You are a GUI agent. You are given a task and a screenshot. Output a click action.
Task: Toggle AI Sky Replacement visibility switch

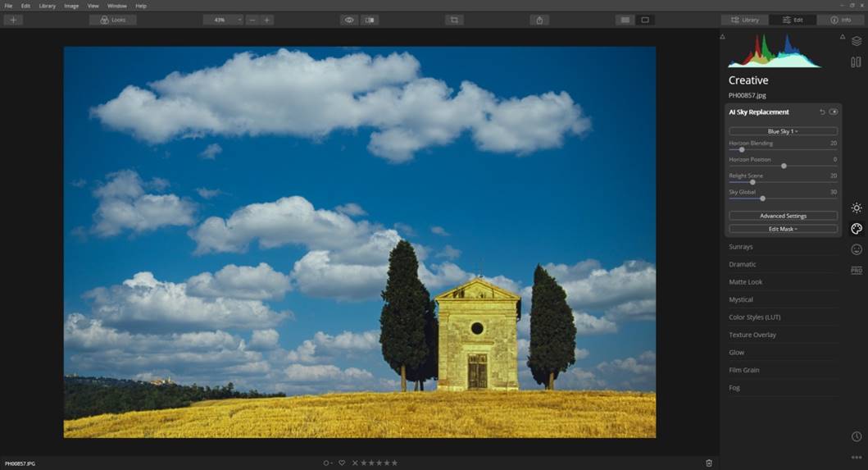coord(833,112)
